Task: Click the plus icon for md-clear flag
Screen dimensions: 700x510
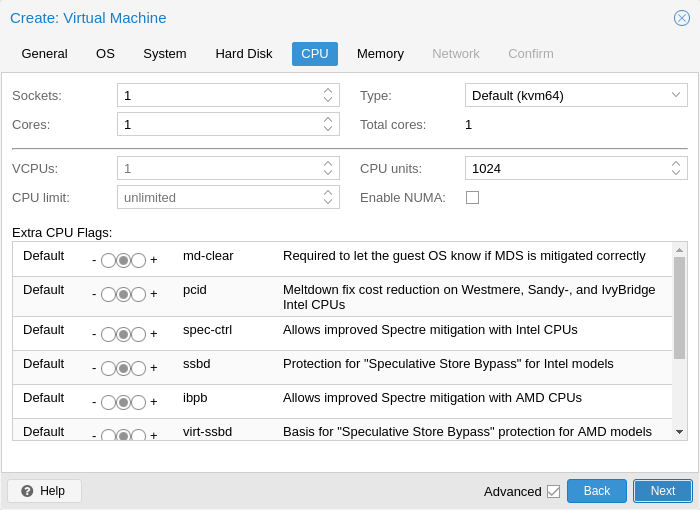Action: [153, 260]
